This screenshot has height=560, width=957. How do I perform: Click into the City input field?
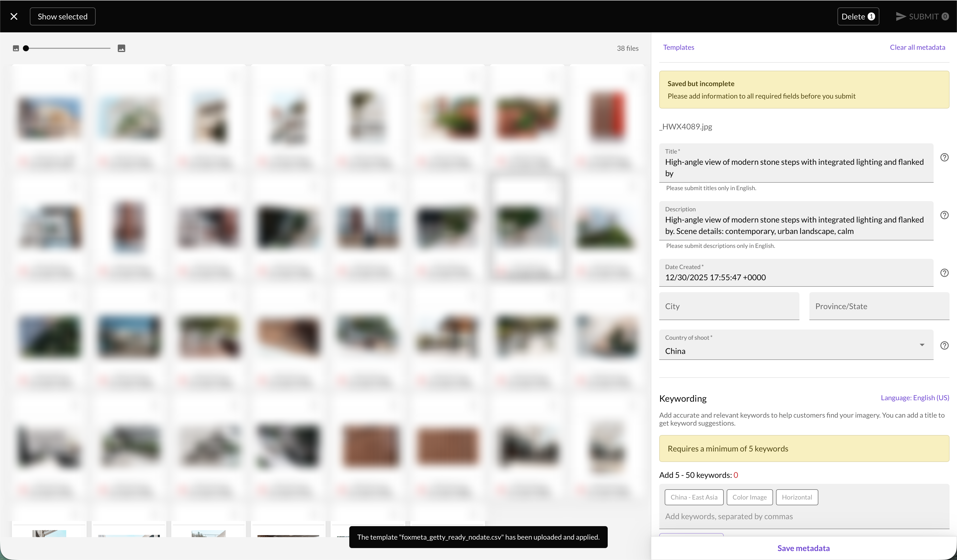coord(729,306)
